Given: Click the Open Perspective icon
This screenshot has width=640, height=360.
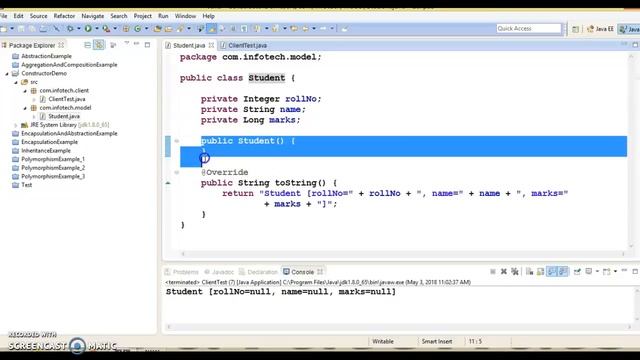Looking at the screenshot, I should pyautogui.click(x=575, y=29).
